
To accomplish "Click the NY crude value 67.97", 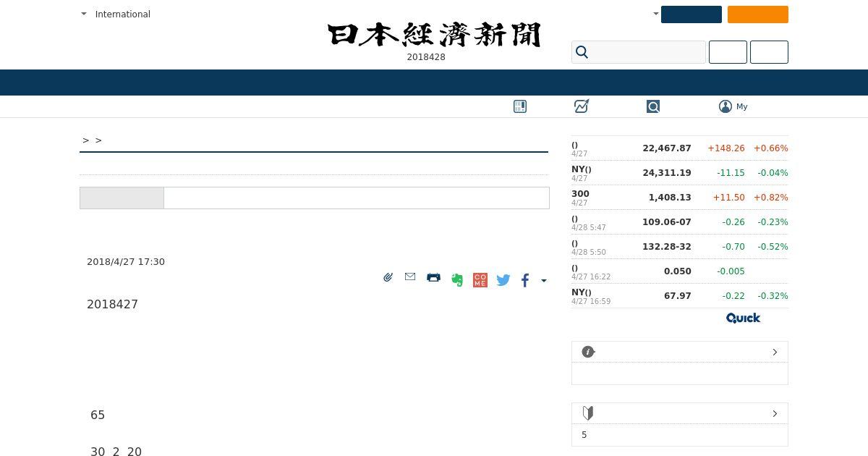I will pos(678,295).
